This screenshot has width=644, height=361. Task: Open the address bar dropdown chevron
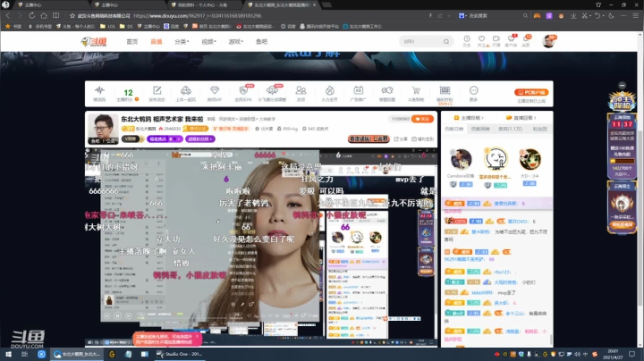tap(448, 15)
